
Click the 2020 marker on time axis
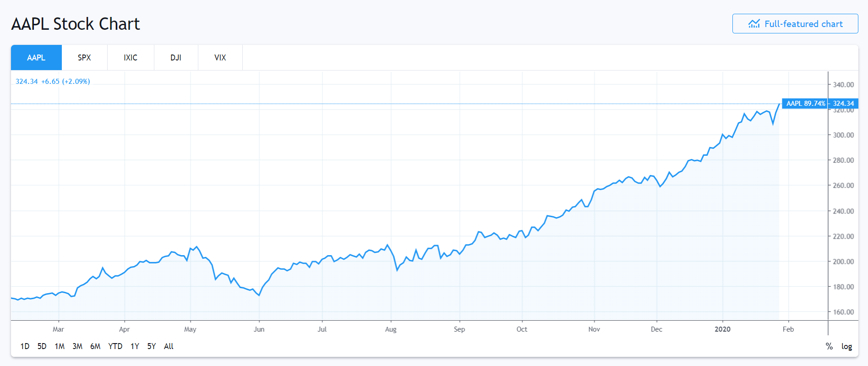click(722, 329)
